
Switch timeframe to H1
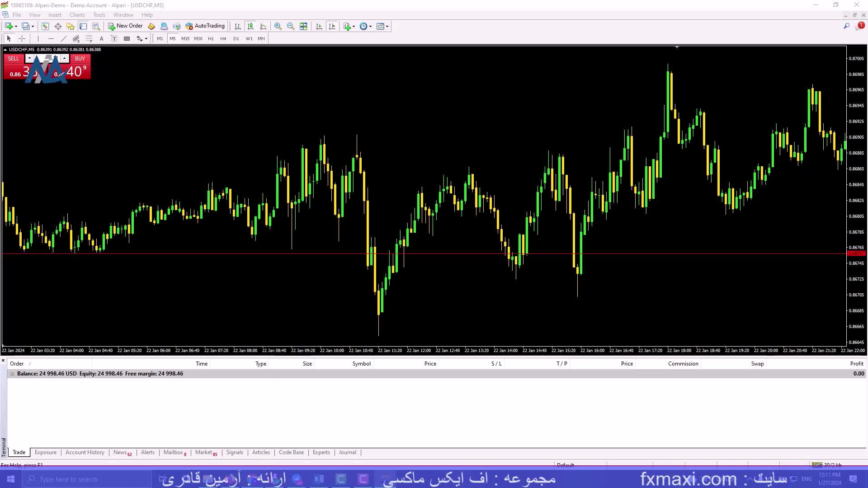coord(211,39)
